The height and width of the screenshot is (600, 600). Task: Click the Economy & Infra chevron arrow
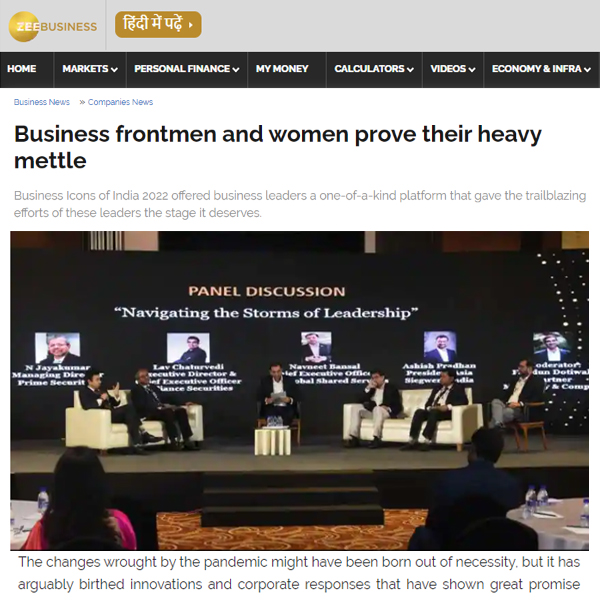587,70
